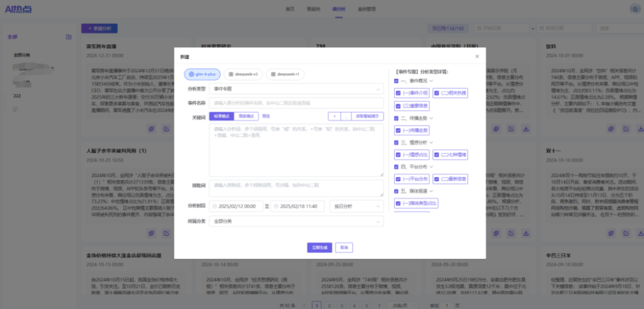
Task: Click the 预览 link beside mode tabs
Action: pyautogui.click(x=266, y=116)
